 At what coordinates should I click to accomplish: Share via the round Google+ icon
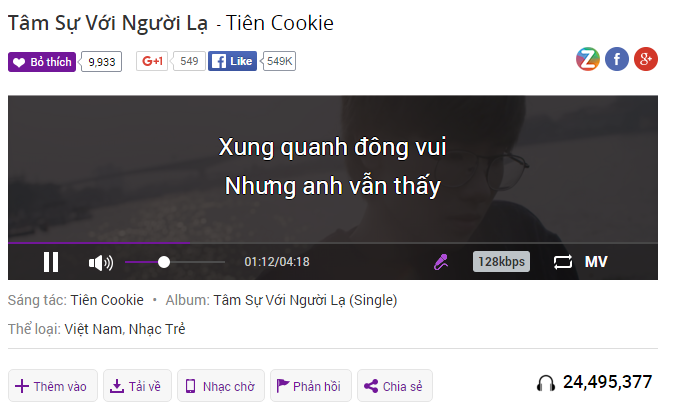click(x=645, y=59)
